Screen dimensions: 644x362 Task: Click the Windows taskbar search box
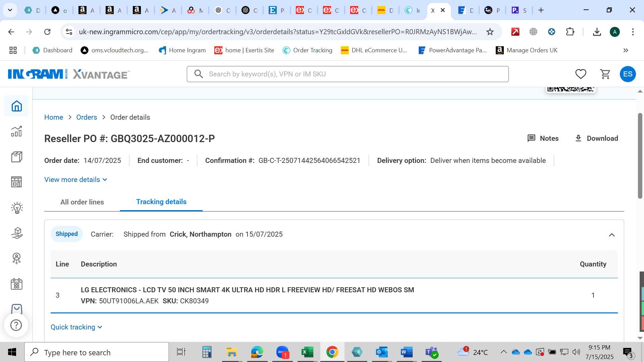(x=97, y=352)
